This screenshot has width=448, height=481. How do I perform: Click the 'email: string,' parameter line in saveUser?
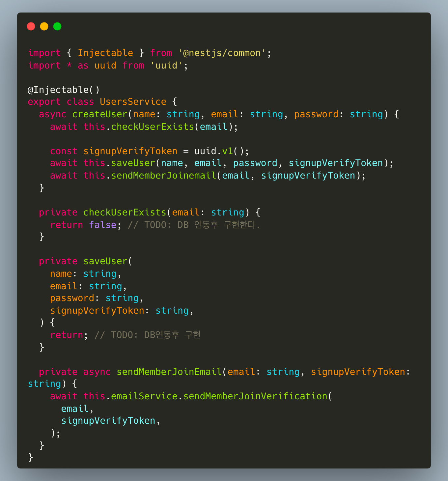(89, 286)
